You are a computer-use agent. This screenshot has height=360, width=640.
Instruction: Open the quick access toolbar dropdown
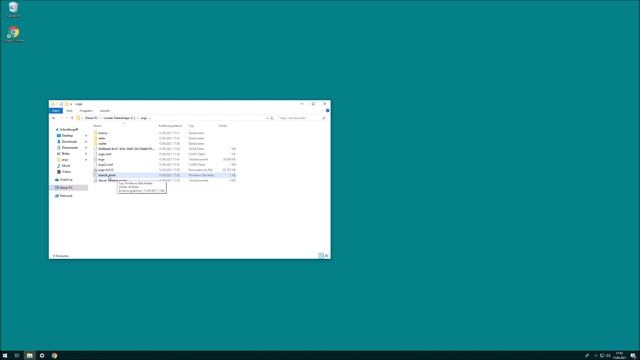(x=71, y=104)
